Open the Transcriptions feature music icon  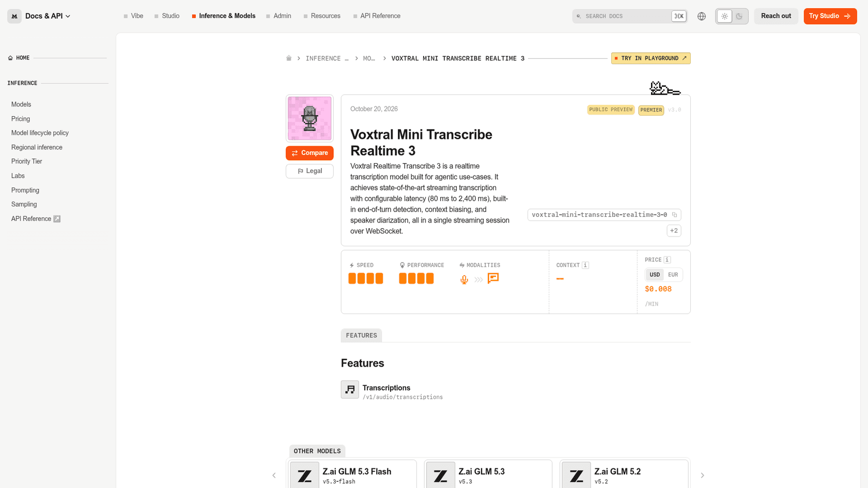(x=350, y=389)
